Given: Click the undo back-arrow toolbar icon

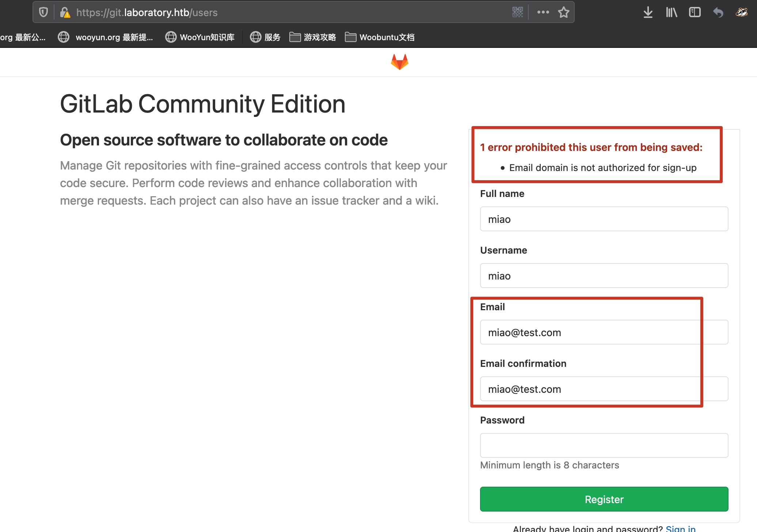Looking at the screenshot, I should pyautogui.click(x=718, y=12).
